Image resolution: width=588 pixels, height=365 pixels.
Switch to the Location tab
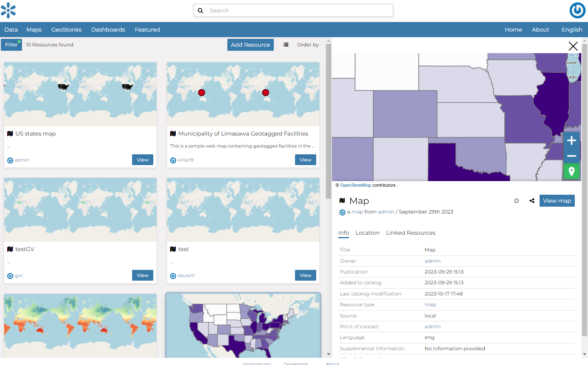367,233
